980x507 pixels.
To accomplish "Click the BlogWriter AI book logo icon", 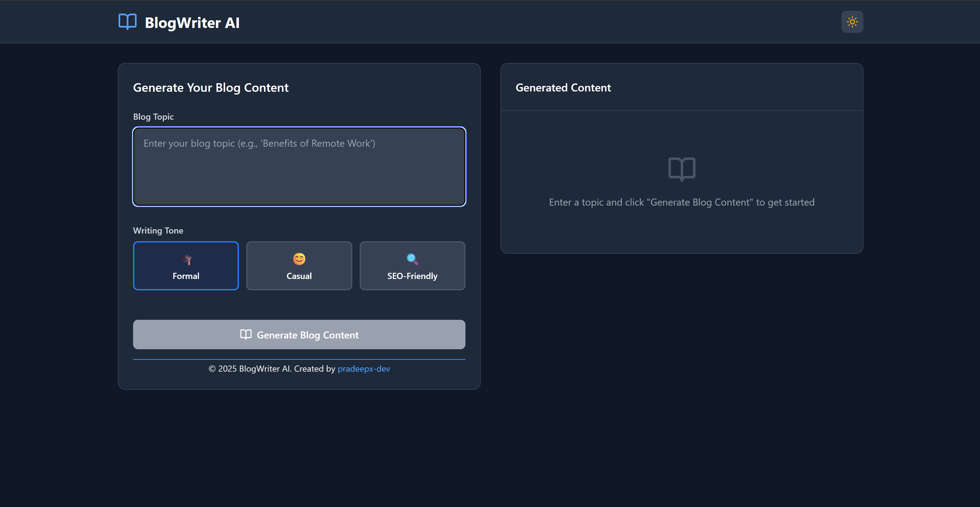I will tap(127, 22).
